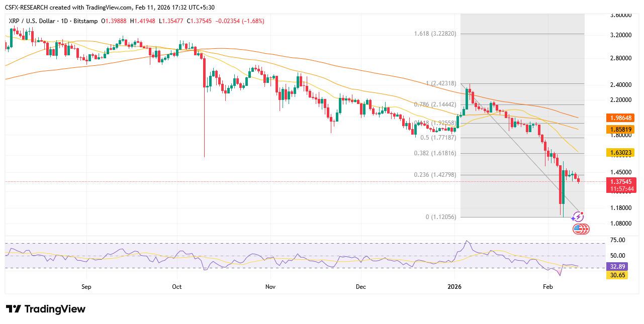Viewport: 644px width, 324px height.
Task: Click the 2026 label on time axis
Action: pyautogui.click(x=454, y=287)
